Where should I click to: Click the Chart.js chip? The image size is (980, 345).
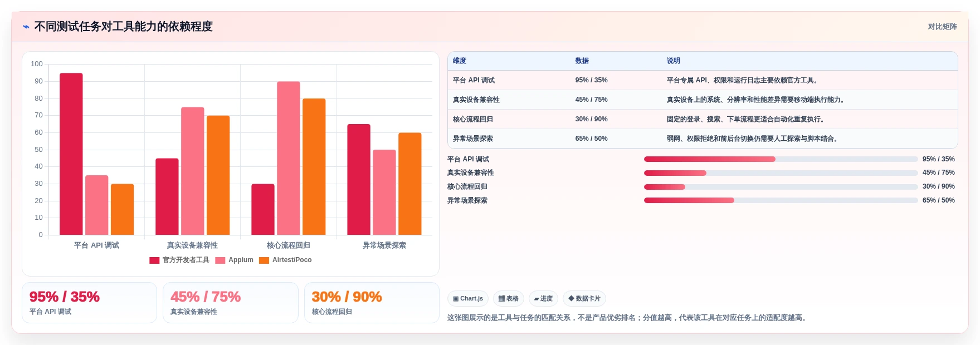point(468,299)
